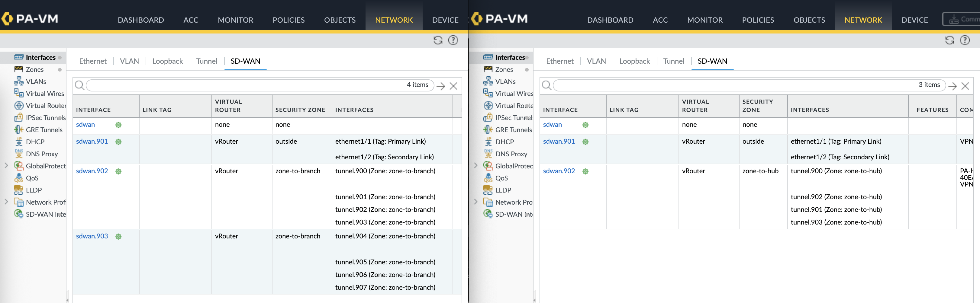The image size is (980, 303).
Task: Click the refresh icon in left window
Action: tap(438, 40)
